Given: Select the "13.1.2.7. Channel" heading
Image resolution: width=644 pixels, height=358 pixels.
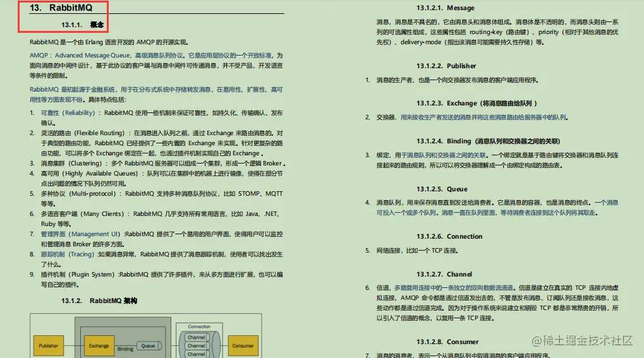Looking at the screenshot, I should click(x=444, y=274).
